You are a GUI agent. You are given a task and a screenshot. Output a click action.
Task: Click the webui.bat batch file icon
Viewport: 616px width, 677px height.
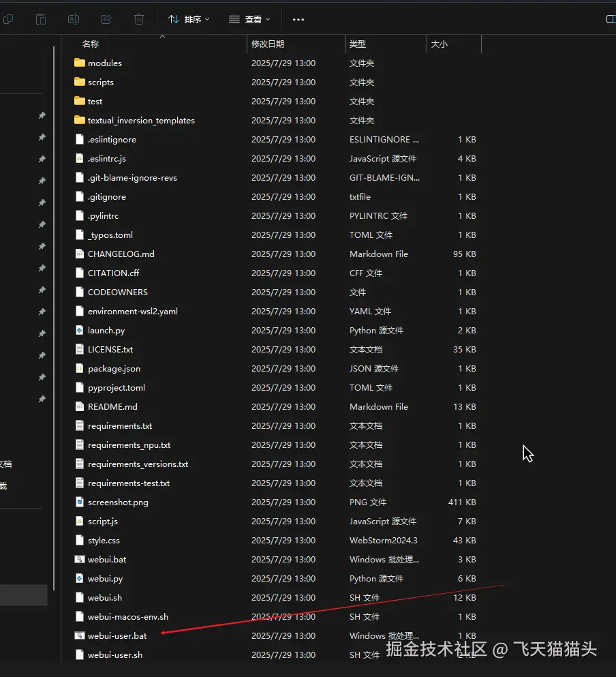point(80,560)
